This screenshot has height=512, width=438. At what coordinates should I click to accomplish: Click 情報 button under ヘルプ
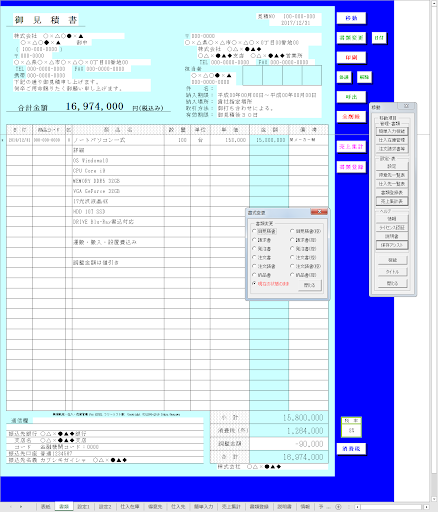[392, 219]
